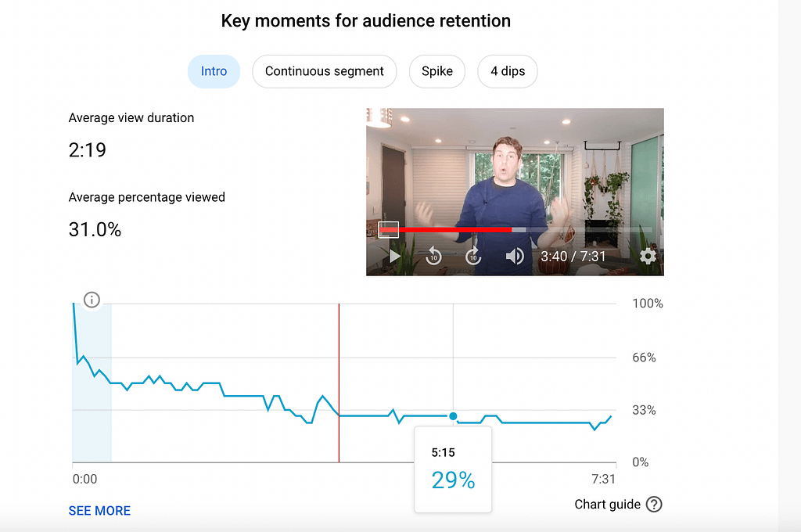Open video player settings gear
801x532 pixels.
(x=648, y=256)
